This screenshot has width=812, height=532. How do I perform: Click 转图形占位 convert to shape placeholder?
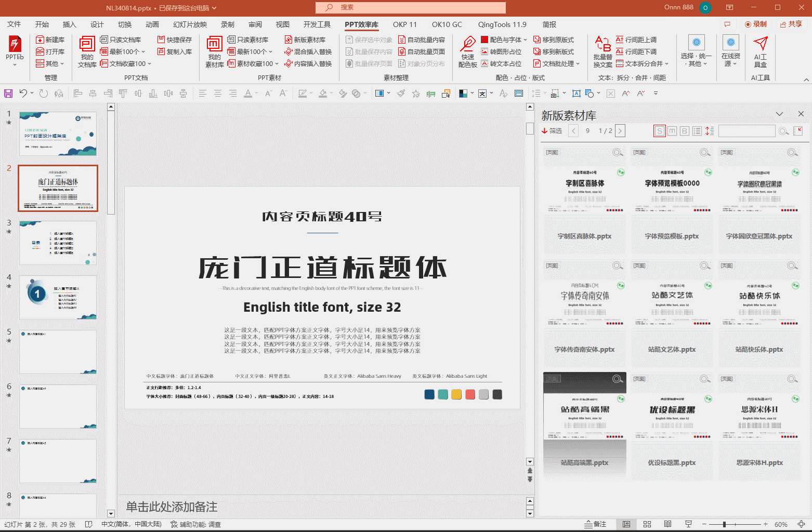501,51
